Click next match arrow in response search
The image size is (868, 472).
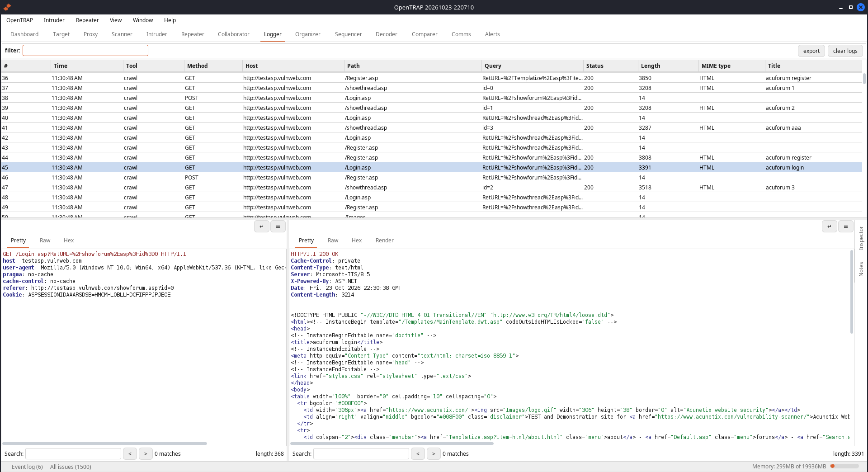[x=434, y=453]
